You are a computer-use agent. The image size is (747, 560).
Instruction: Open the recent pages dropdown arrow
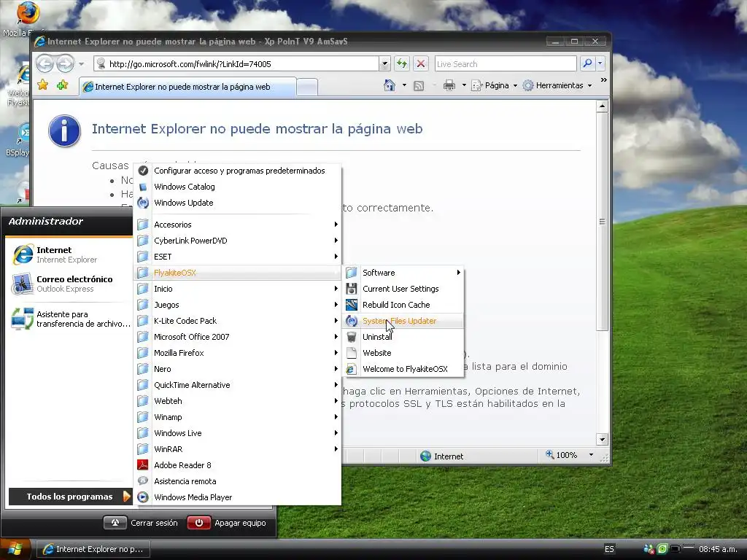click(82, 64)
